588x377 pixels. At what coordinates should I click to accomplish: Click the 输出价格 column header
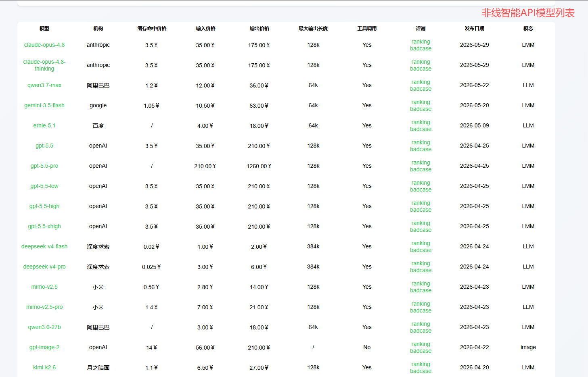pyautogui.click(x=259, y=29)
